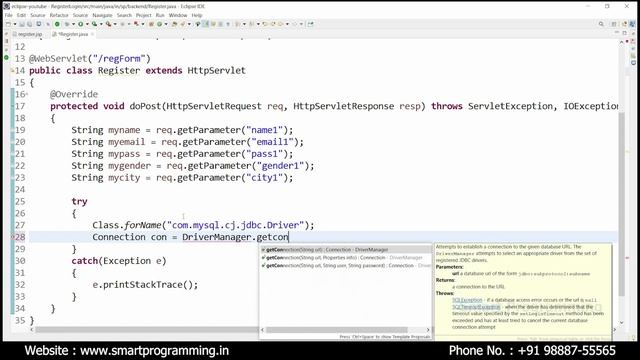Expand the External Tools dropdown arrow
Image resolution: width=640 pixels, height=360 pixels.
[115, 24]
